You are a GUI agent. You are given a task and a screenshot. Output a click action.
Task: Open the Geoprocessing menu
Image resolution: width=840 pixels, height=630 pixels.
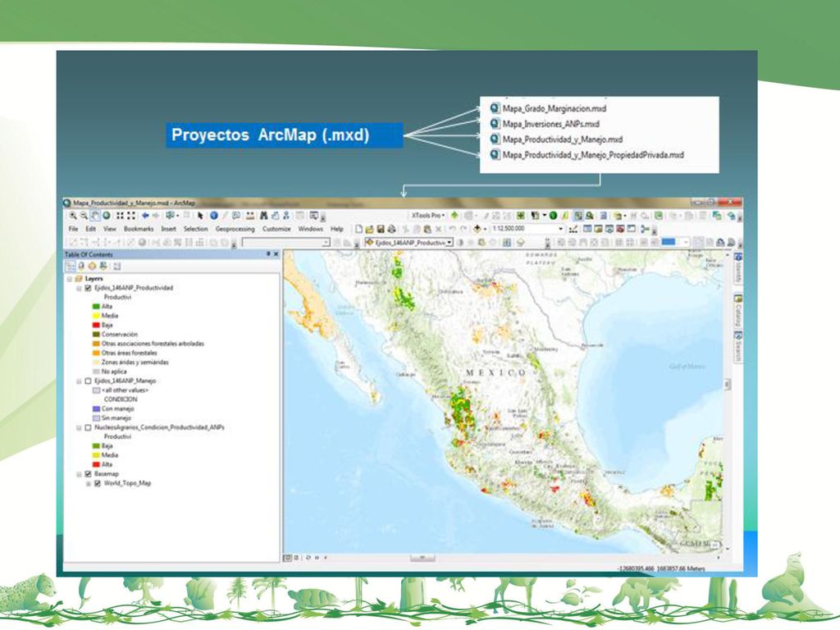point(235,229)
